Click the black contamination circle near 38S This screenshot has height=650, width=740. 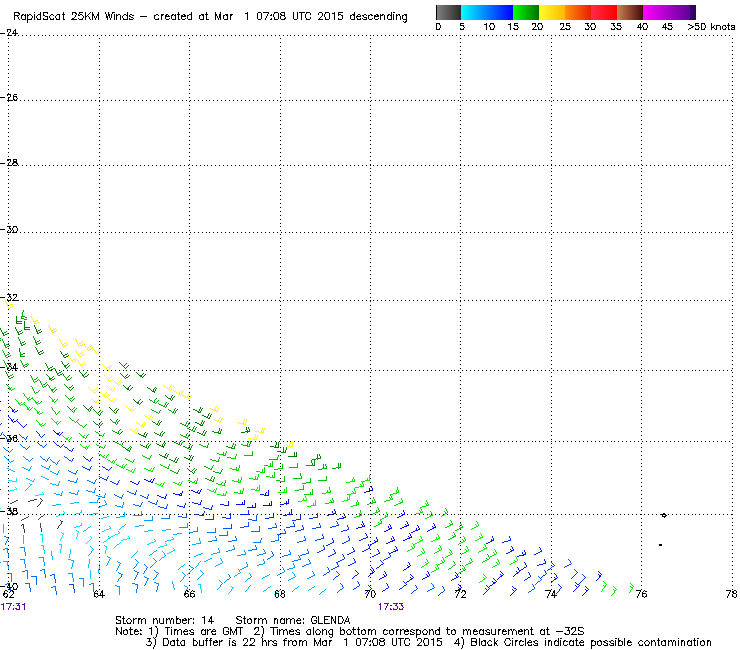click(x=664, y=515)
